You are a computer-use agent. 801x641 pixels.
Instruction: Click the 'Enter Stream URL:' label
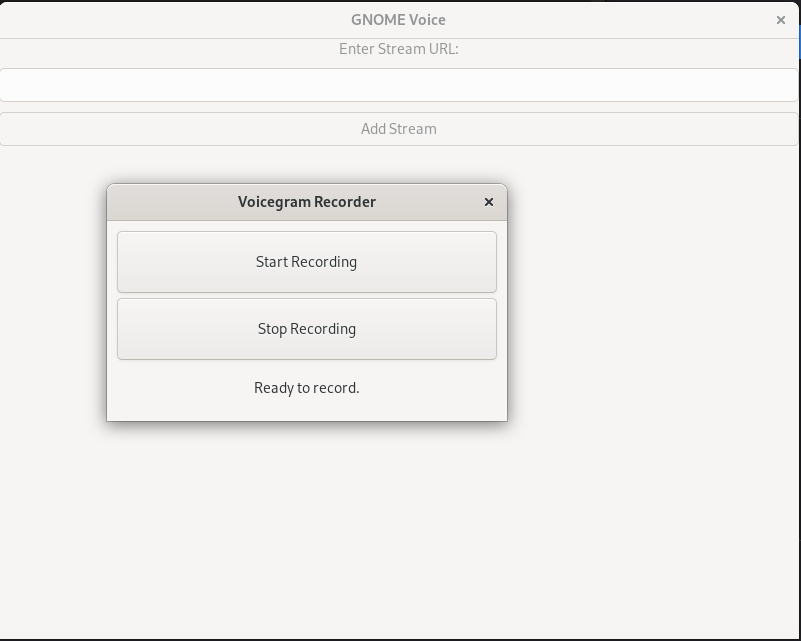pos(399,49)
